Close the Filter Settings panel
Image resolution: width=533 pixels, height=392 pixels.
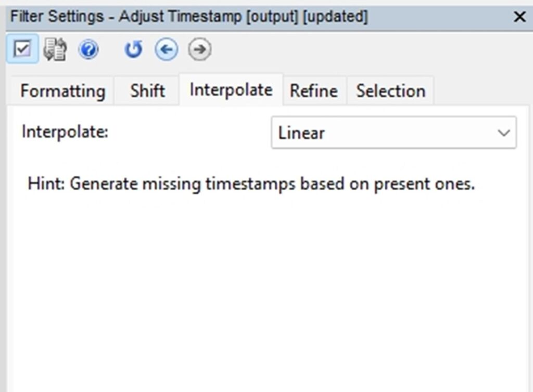(x=520, y=17)
